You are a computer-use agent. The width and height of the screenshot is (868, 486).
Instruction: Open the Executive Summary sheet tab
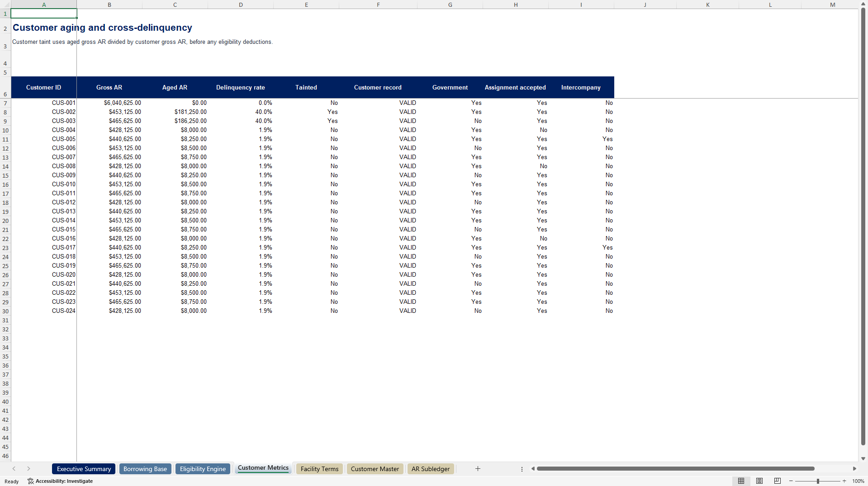[x=84, y=469]
